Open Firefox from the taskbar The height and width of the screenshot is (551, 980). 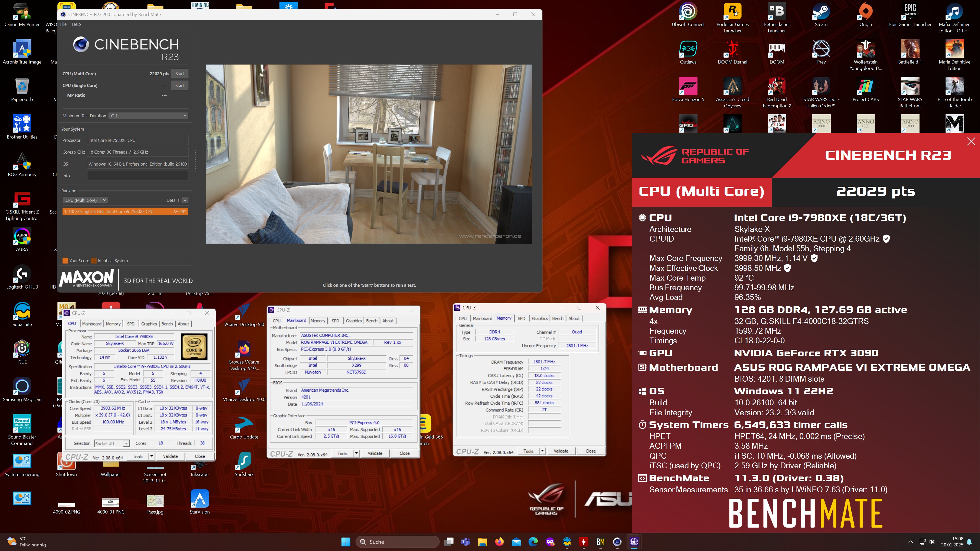pyautogui.click(x=499, y=542)
